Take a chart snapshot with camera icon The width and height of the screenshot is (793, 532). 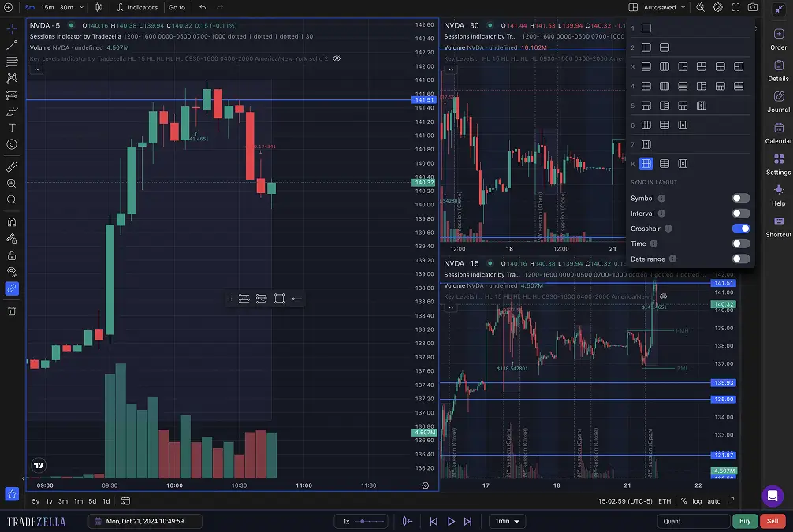(753, 7)
